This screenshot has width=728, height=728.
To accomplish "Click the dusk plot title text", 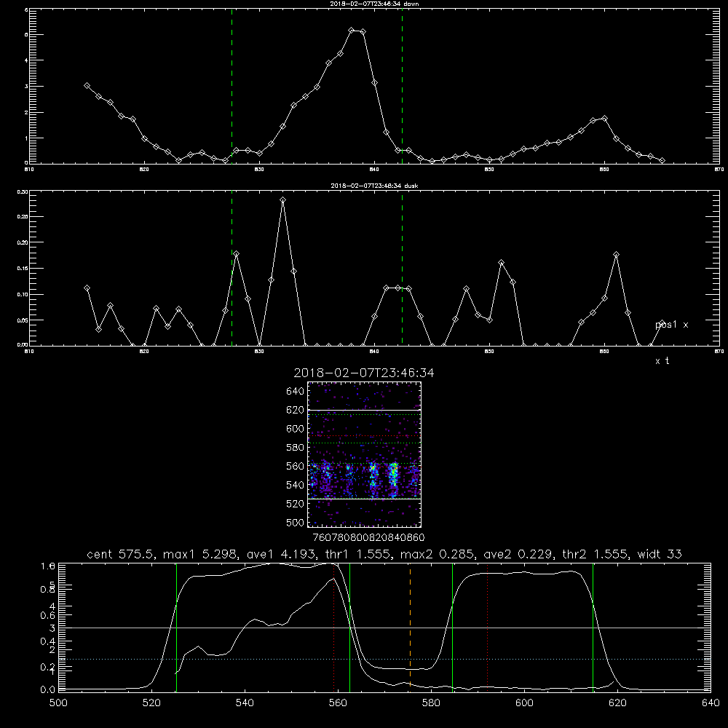I will click(x=374, y=186).
